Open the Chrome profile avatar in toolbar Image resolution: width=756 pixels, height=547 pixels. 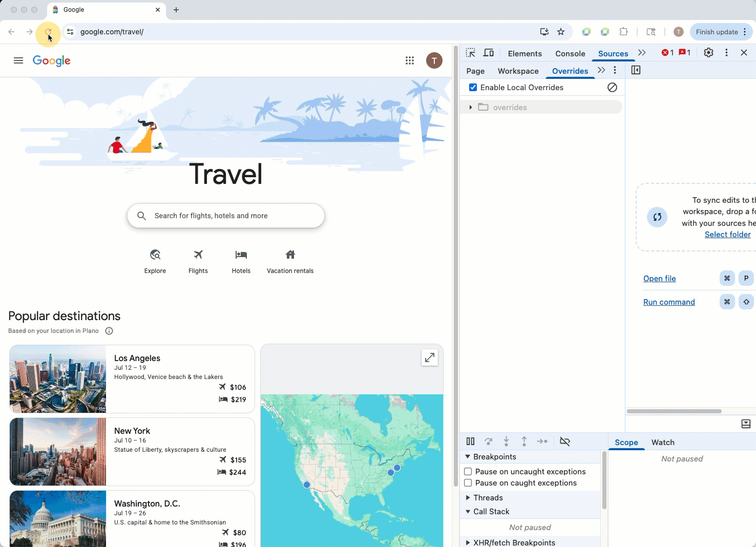(679, 32)
